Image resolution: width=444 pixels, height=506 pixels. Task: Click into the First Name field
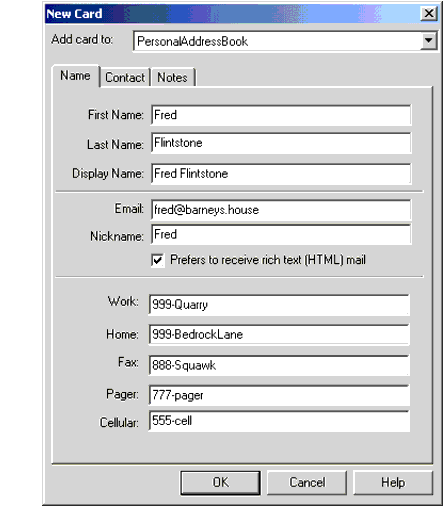pos(281,115)
